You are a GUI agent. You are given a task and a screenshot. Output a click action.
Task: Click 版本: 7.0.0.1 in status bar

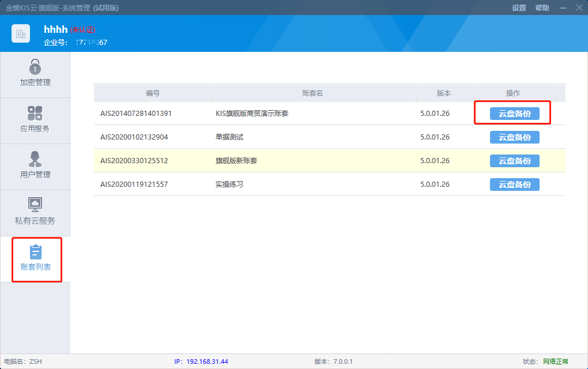[333, 362]
